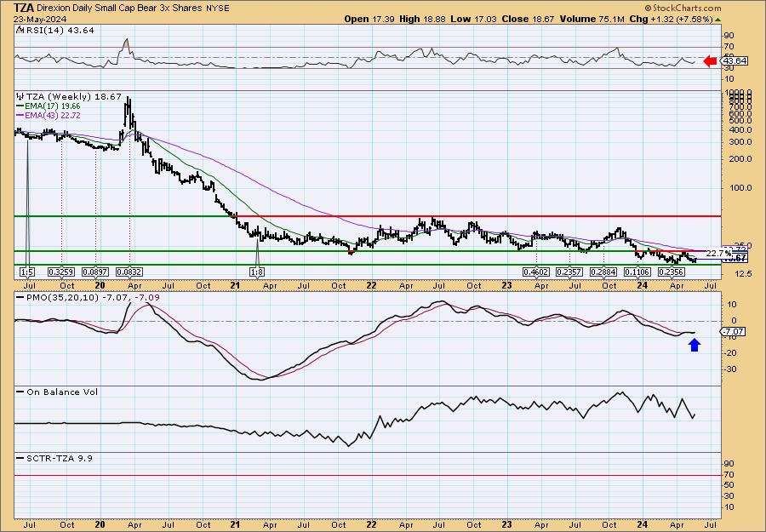This screenshot has width=766, height=532.
Task: Click the '24' year label on bottom axis
Action: pos(643,524)
